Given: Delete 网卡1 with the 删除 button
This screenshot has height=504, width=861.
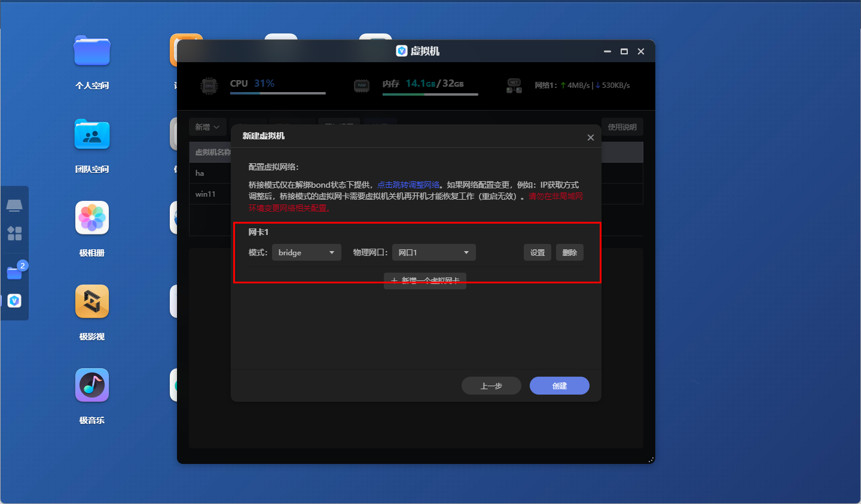Looking at the screenshot, I should [x=569, y=252].
